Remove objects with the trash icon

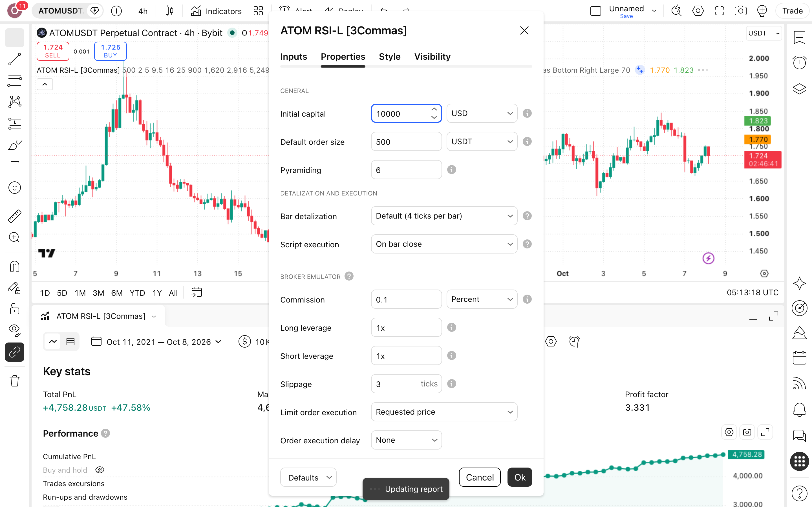14,381
